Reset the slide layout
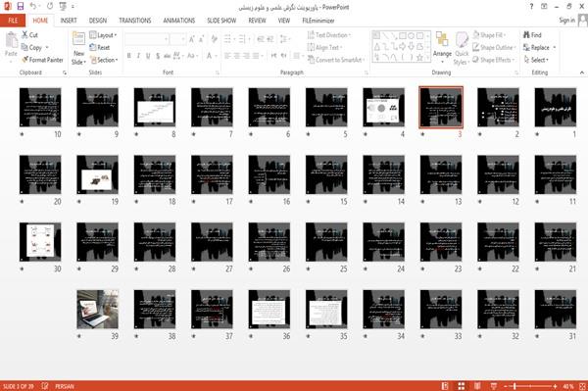Screen dimensions: 588x391 pos(100,47)
